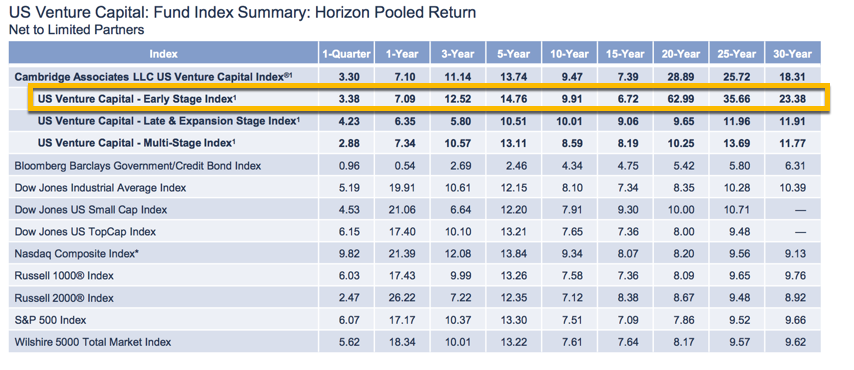This screenshot has height=370, width=854.
Task: Click the 1-Quarter column header
Action: click(x=346, y=54)
